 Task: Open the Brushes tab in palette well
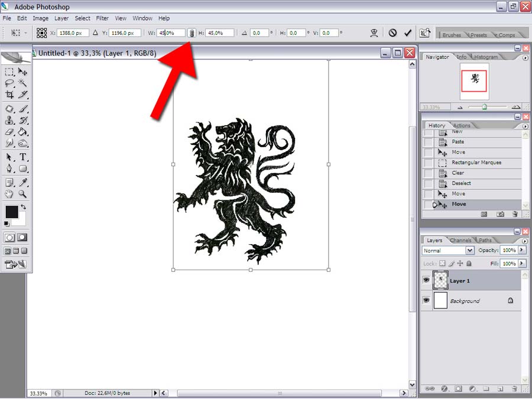452,35
